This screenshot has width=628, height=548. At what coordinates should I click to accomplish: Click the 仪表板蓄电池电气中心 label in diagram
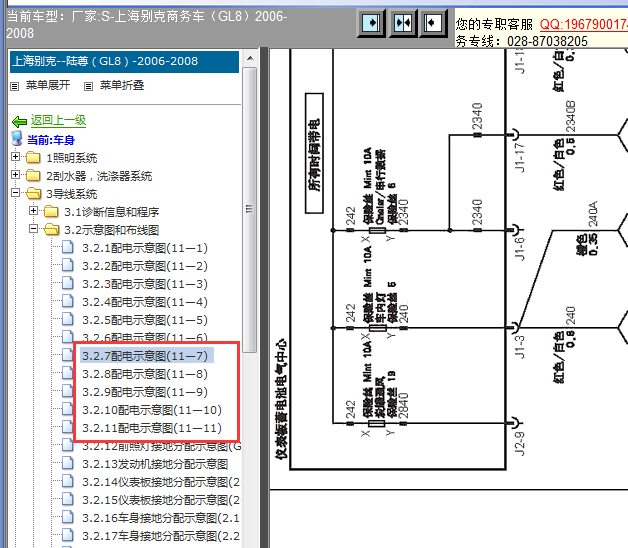coord(281,399)
